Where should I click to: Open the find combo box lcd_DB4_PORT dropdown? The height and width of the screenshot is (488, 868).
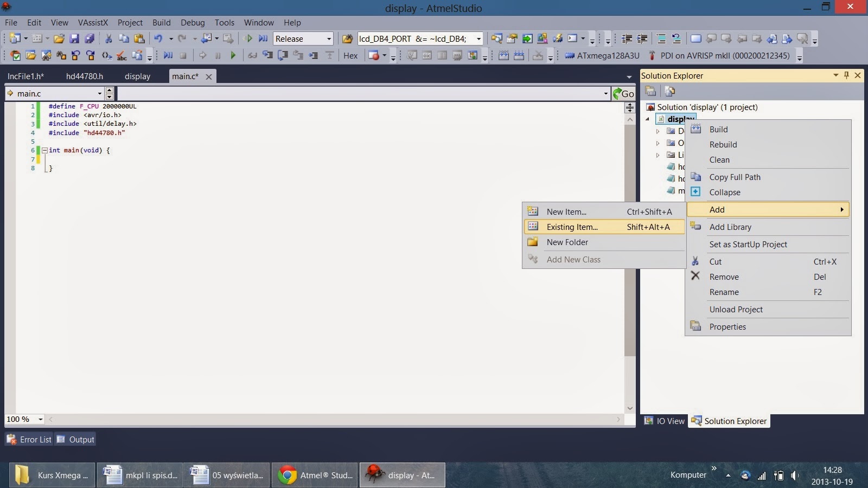point(478,38)
